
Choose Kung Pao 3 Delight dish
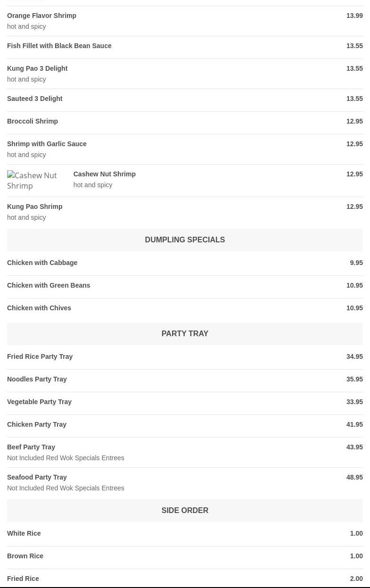pyautogui.click(x=37, y=68)
